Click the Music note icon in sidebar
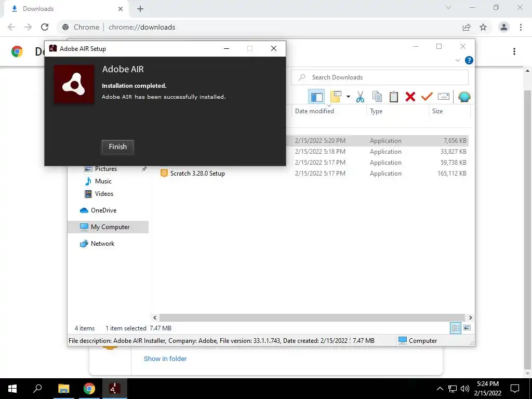 pos(88,181)
